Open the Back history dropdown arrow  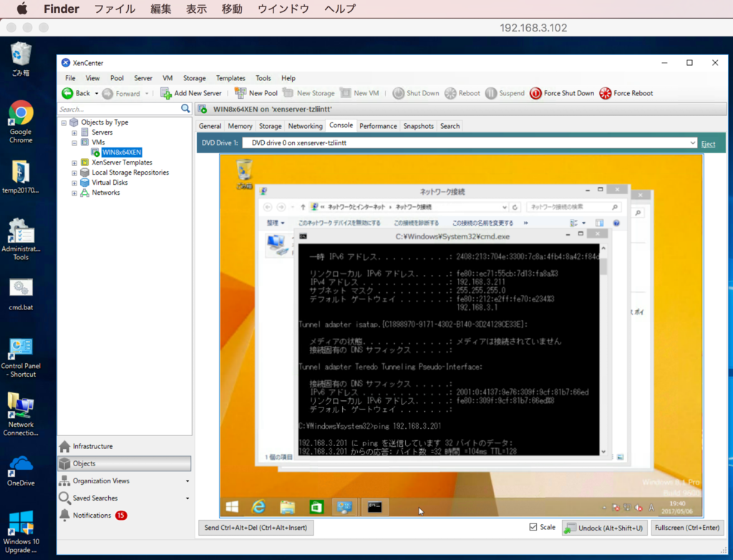97,94
